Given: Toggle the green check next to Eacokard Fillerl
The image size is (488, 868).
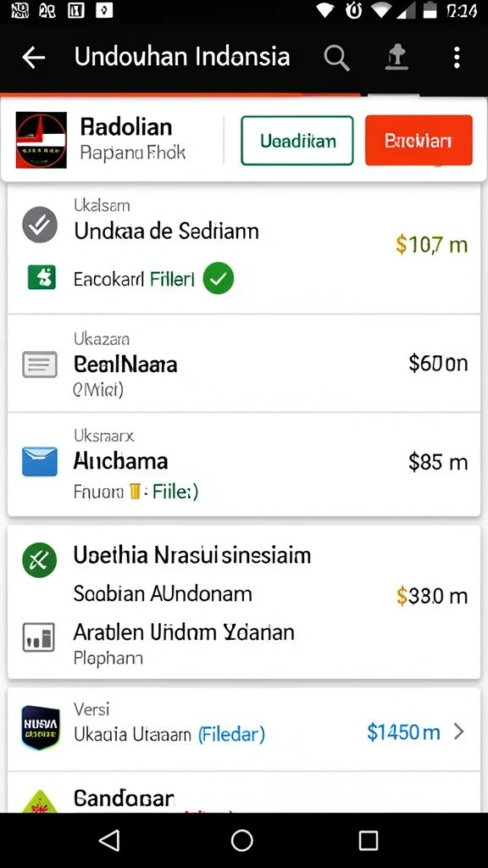Looking at the screenshot, I should [x=219, y=279].
